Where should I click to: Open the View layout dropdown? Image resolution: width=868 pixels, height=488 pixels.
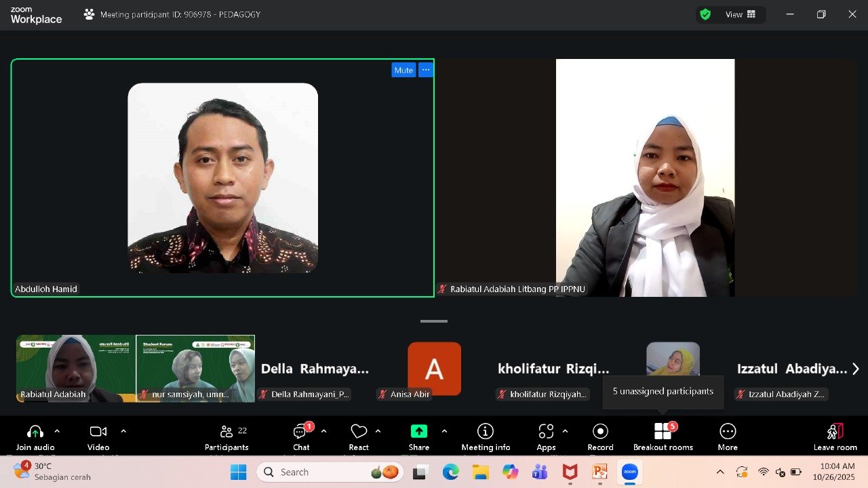pos(741,14)
